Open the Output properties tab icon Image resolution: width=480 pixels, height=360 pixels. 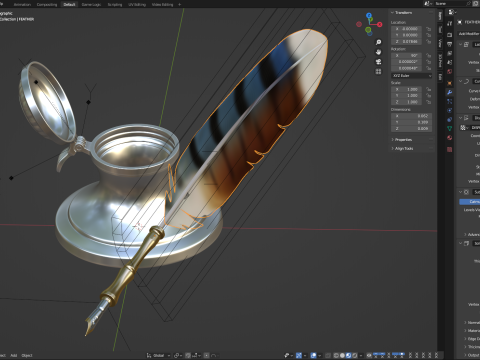449,44
